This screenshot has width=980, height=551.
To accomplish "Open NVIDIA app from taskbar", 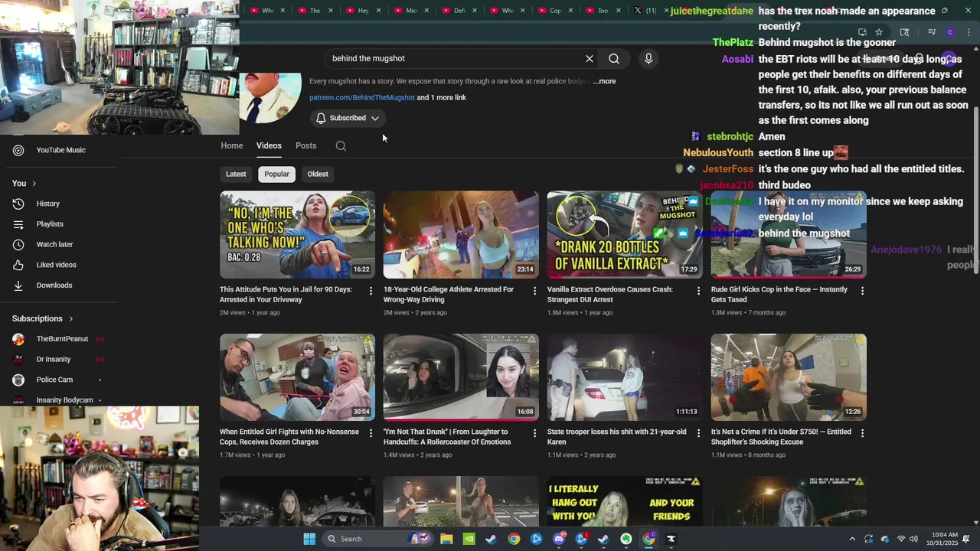I will click(x=469, y=539).
